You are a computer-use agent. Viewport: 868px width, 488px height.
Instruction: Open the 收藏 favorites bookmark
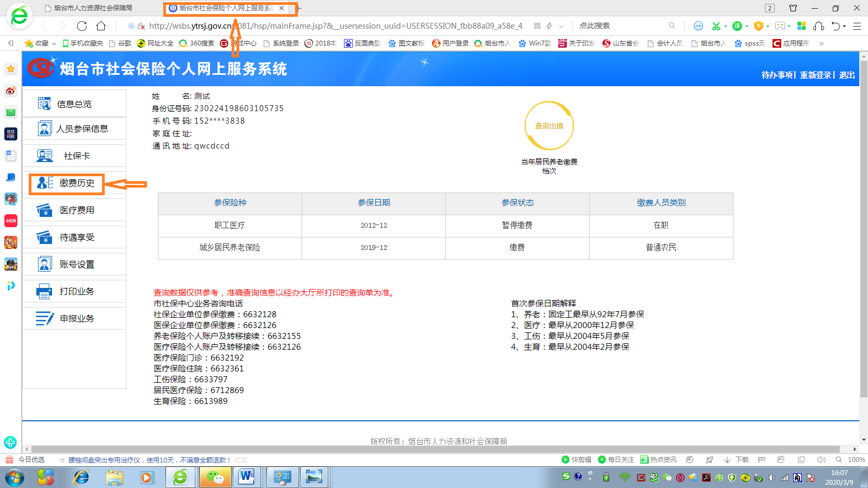(37, 43)
